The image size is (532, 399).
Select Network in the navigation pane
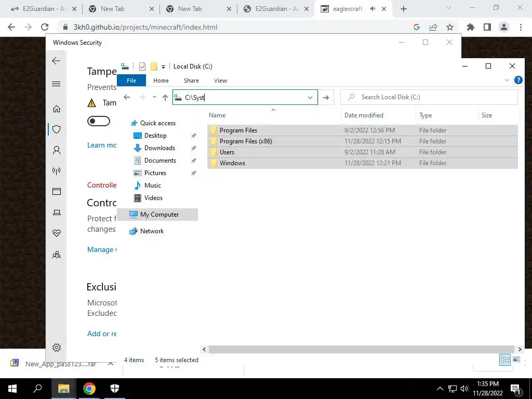(152, 231)
